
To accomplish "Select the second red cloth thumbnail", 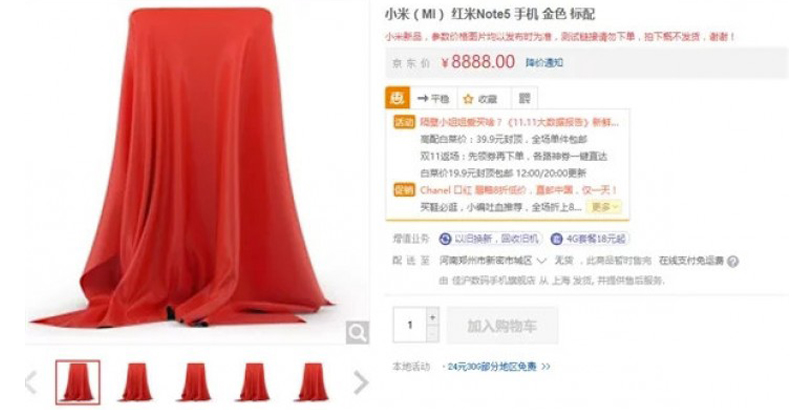I will [136, 382].
